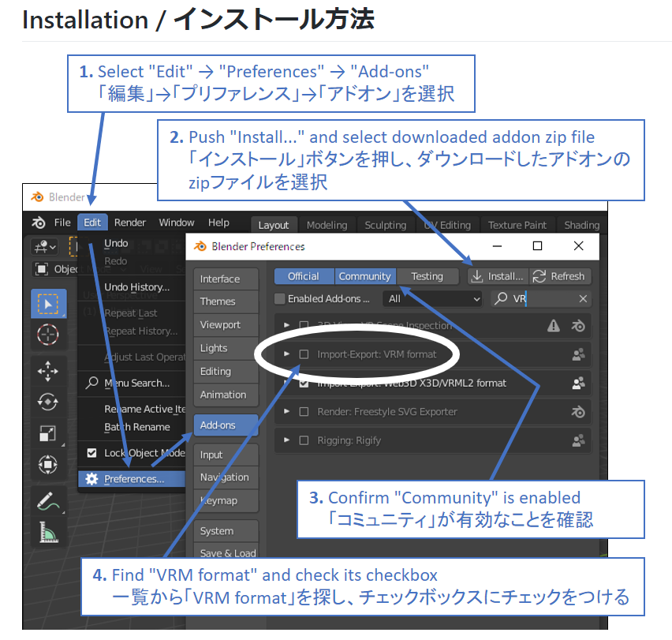
Task: Open the System preferences section
Action: [226, 530]
